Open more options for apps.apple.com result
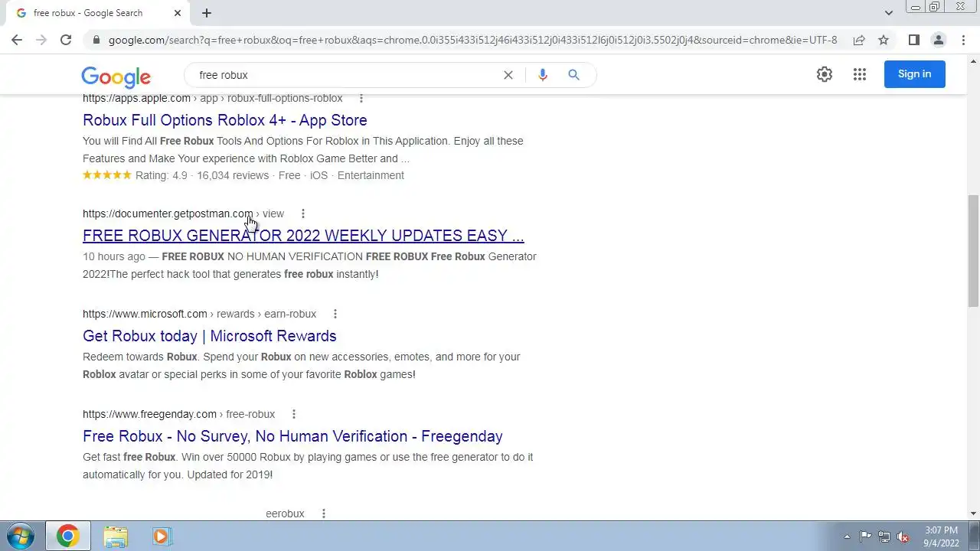980x551 pixels. (x=361, y=98)
